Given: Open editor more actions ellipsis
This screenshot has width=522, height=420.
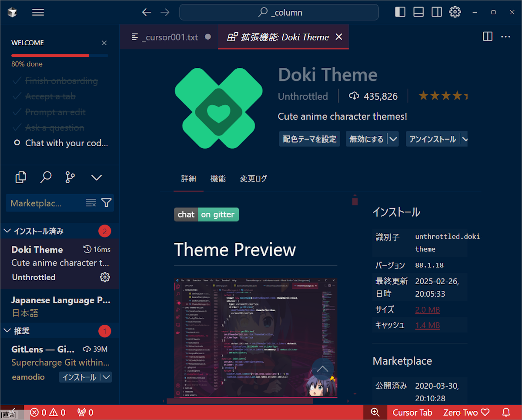Looking at the screenshot, I should coord(505,37).
